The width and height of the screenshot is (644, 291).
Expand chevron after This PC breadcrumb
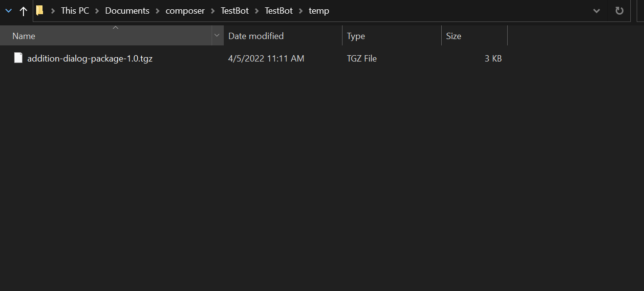[97, 11]
